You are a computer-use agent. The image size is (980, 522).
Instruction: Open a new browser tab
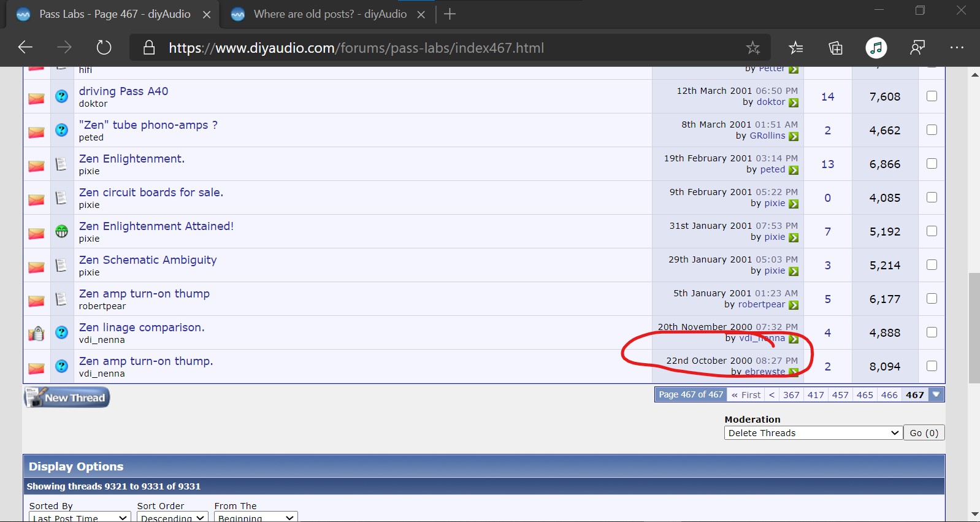pos(450,14)
